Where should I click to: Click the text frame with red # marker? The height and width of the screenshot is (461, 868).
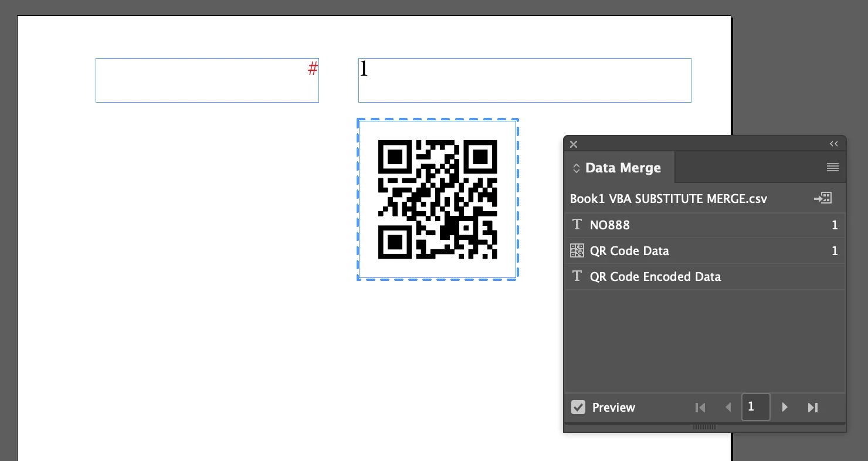tap(207, 80)
